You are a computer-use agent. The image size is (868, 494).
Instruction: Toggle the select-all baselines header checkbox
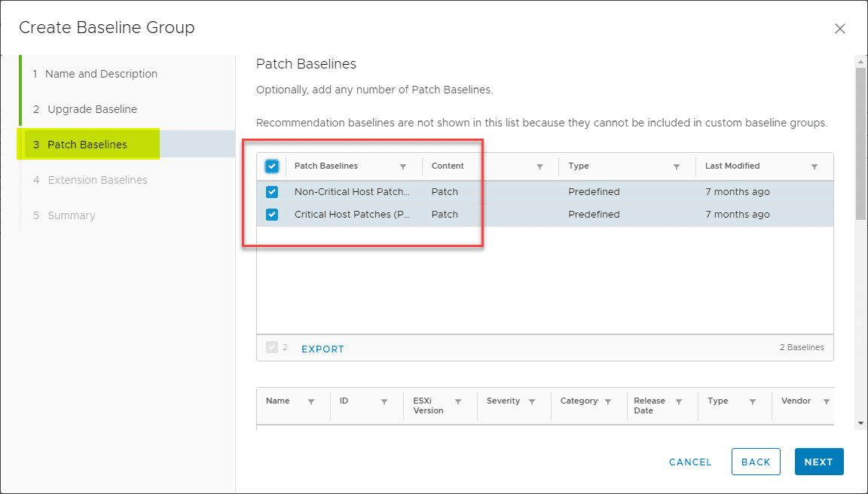[272, 166]
